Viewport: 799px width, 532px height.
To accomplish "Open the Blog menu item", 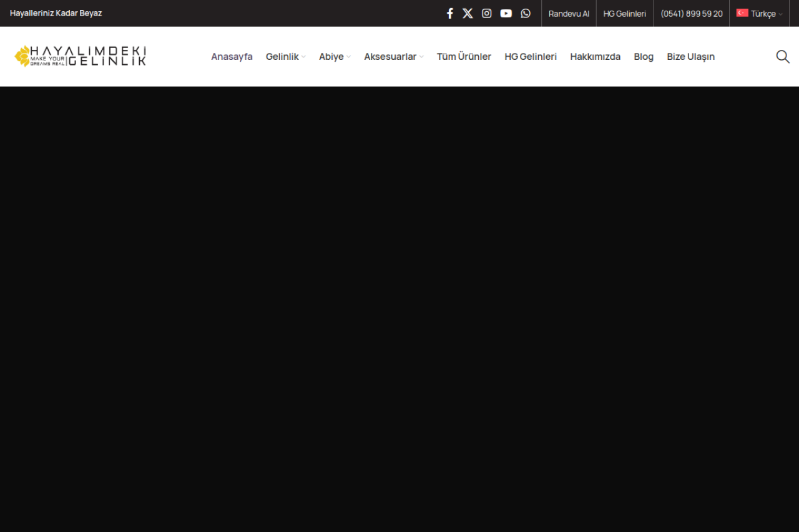I will [644, 57].
